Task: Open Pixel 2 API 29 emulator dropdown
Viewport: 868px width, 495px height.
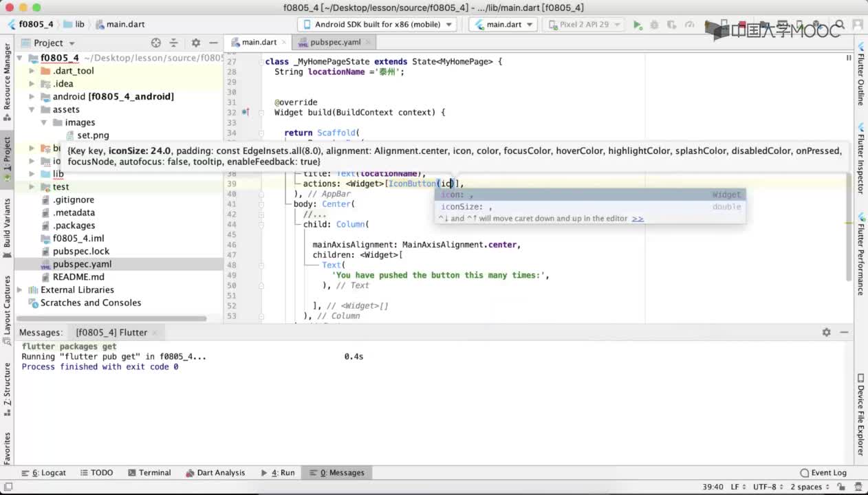Action: click(584, 24)
